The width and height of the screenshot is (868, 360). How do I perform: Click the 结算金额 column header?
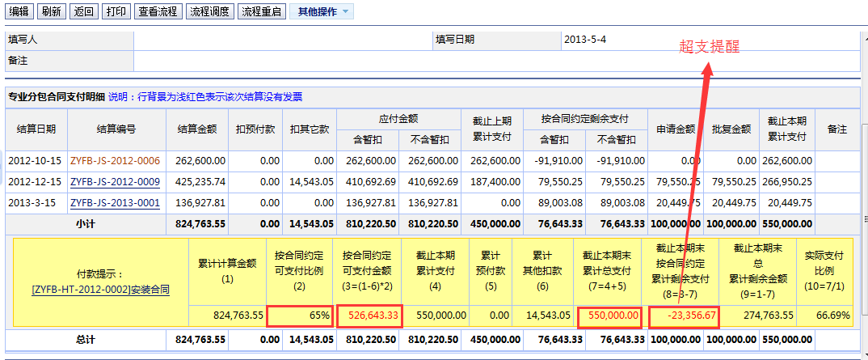coord(196,129)
